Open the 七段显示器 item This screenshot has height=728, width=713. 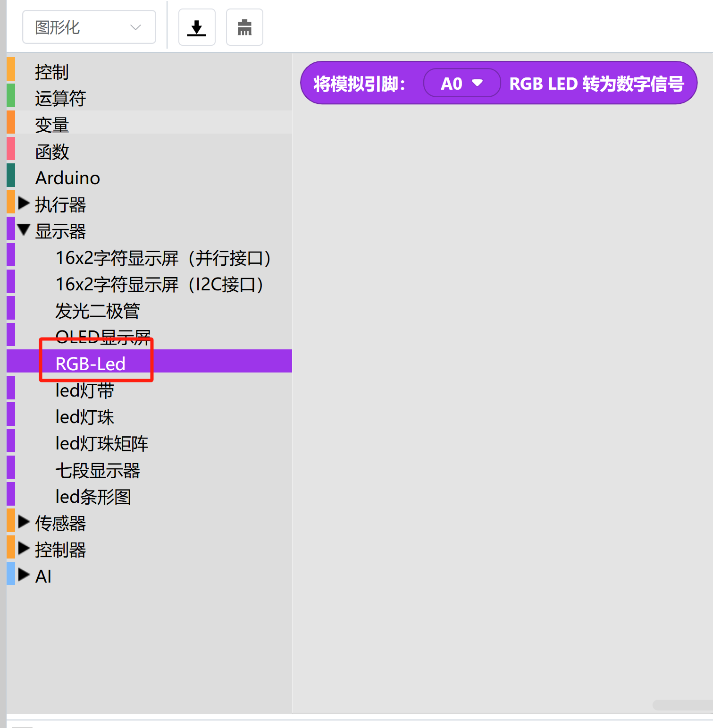[98, 471]
